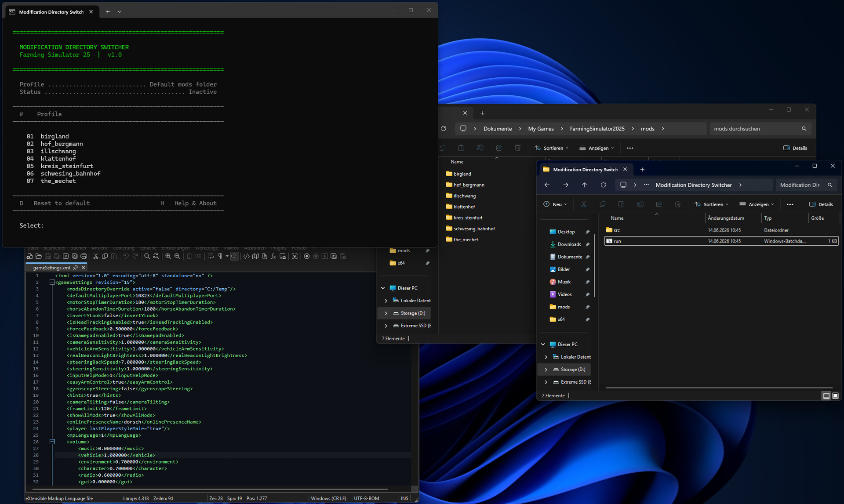Click the 'mods durchsuchen' search field
The image size is (844, 504).
click(760, 129)
